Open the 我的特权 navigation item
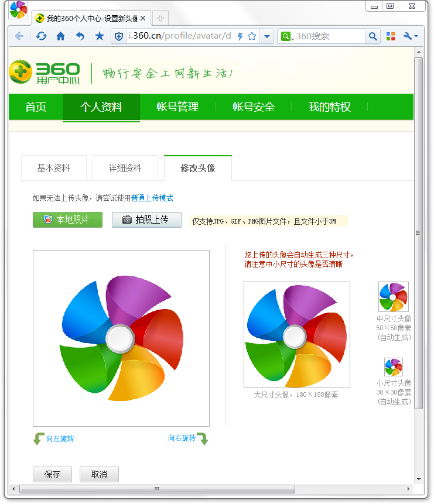 329,107
